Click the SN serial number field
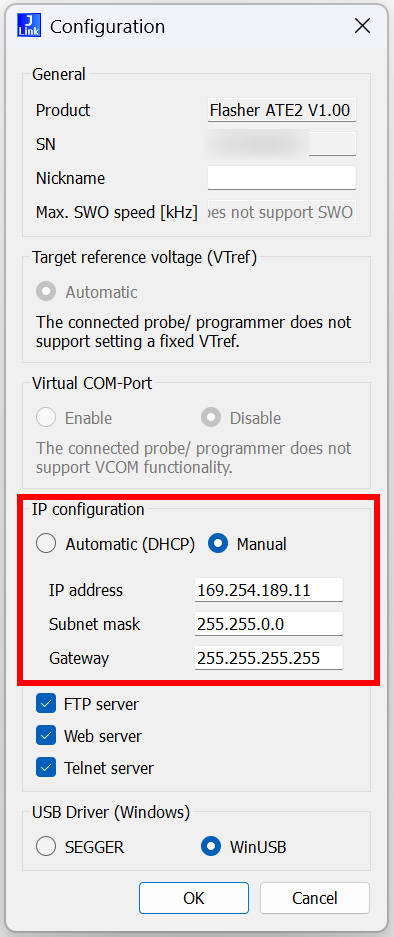This screenshot has height=937, width=394. coord(282,144)
